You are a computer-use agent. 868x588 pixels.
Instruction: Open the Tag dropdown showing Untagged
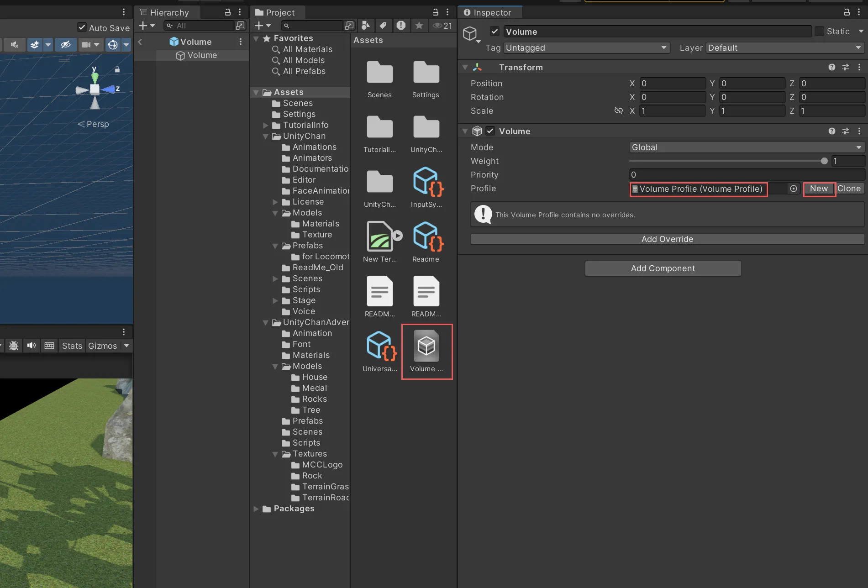click(x=586, y=48)
